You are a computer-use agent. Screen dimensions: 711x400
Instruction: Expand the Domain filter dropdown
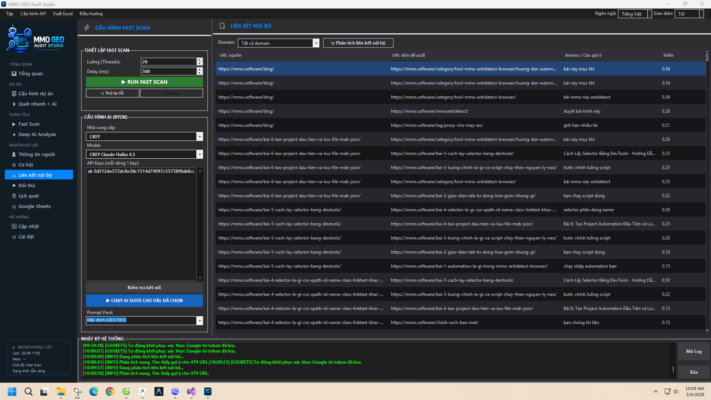(316, 43)
